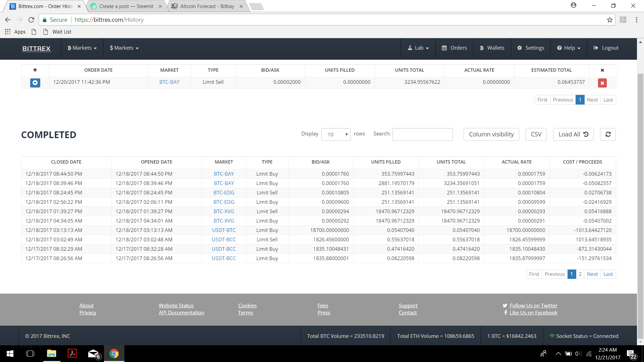The width and height of the screenshot is (644, 362).
Task: Sort by COST / PROCEEDS column header
Action: point(583,162)
